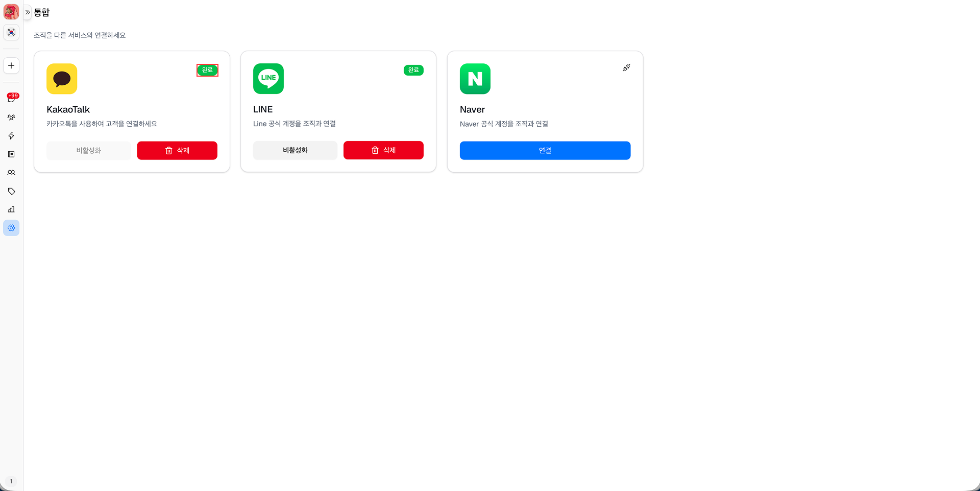Click the disconnect icon on Naver card
The image size is (980, 491).
pyautogui.click(x=626, y=67)
